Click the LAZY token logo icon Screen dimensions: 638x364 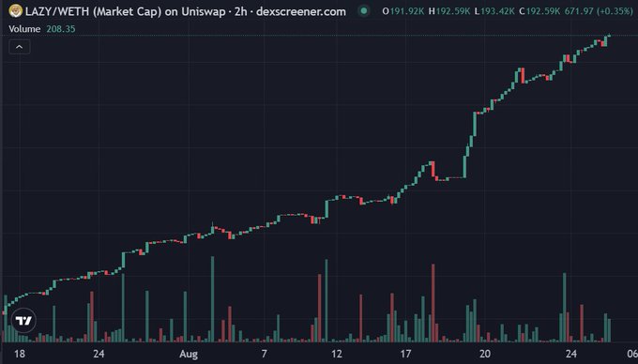click(x=15, y=11)
